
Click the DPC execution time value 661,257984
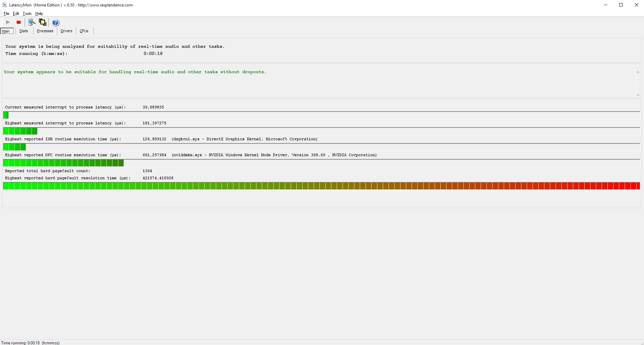coord(154,155)
